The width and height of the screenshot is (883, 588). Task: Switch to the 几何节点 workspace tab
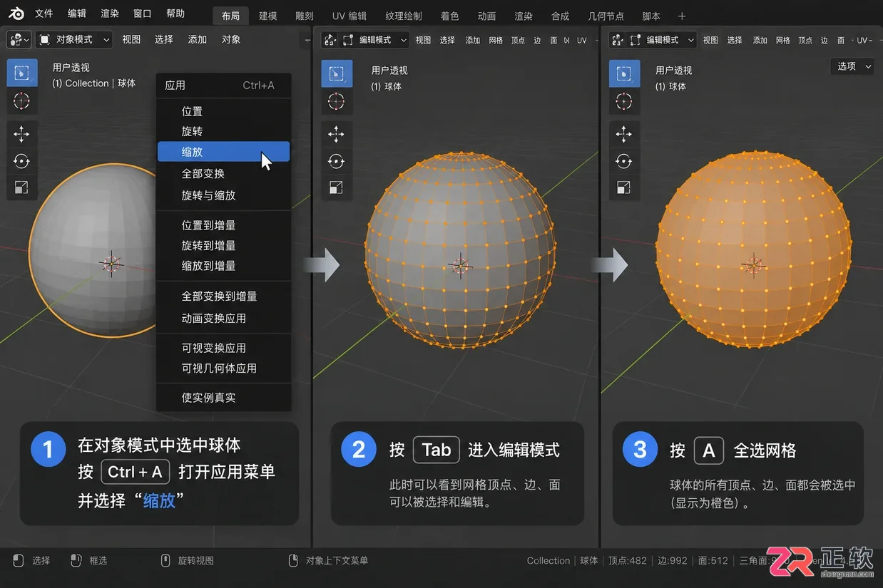[x=606, y=16]
